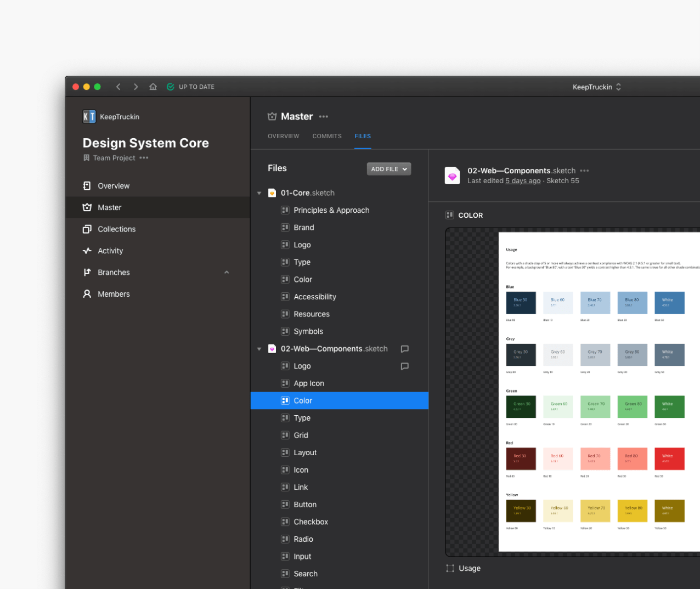The image size is (700, 589).
Task: Click the page icon beside Checkbox
Action: pos(285,522)
